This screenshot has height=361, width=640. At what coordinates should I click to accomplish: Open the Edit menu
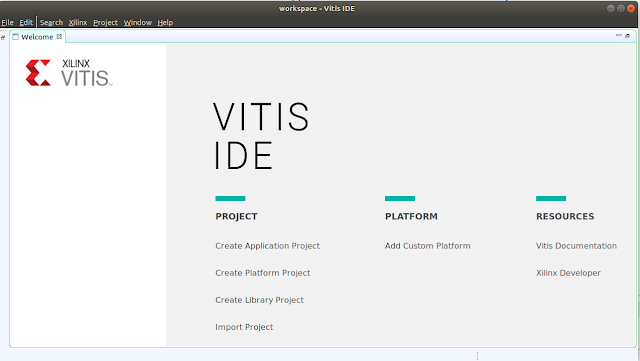click(26, 22)
